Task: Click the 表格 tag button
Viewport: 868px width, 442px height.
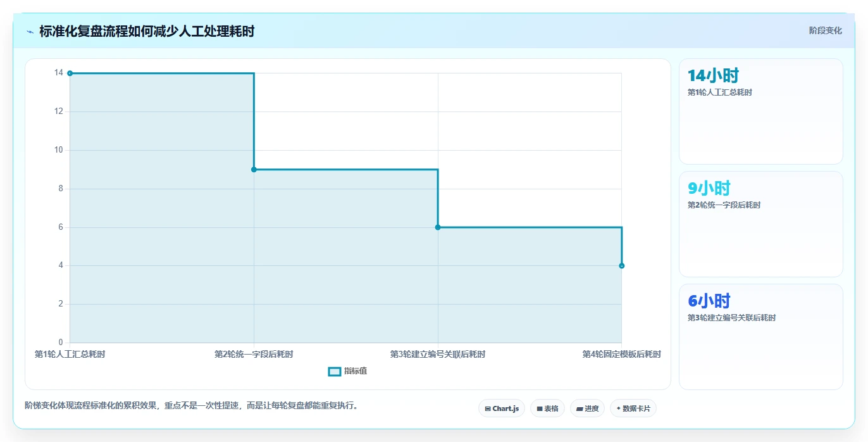Action: point(547,408)
